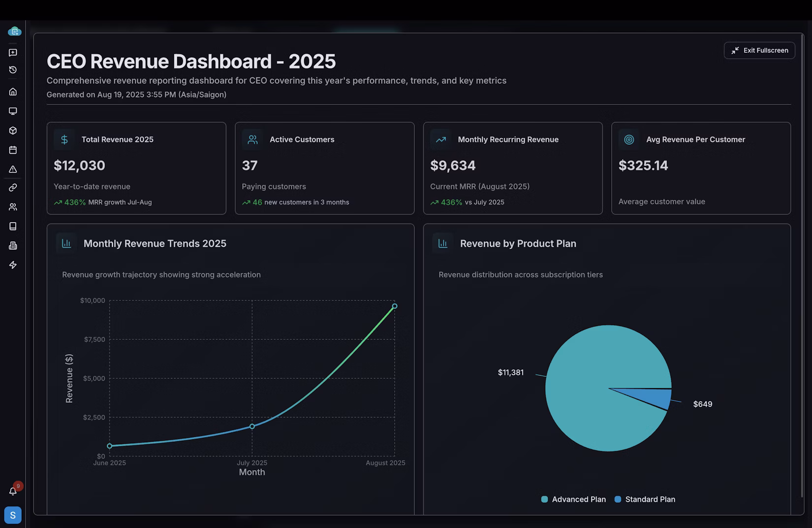
Task: Open the monitor icon in sidebar
Action: 13,111
